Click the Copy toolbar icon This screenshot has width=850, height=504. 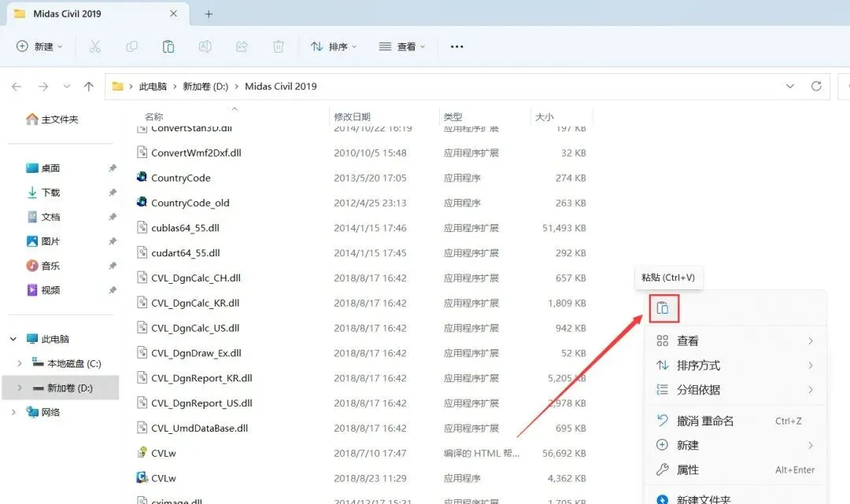131,46
